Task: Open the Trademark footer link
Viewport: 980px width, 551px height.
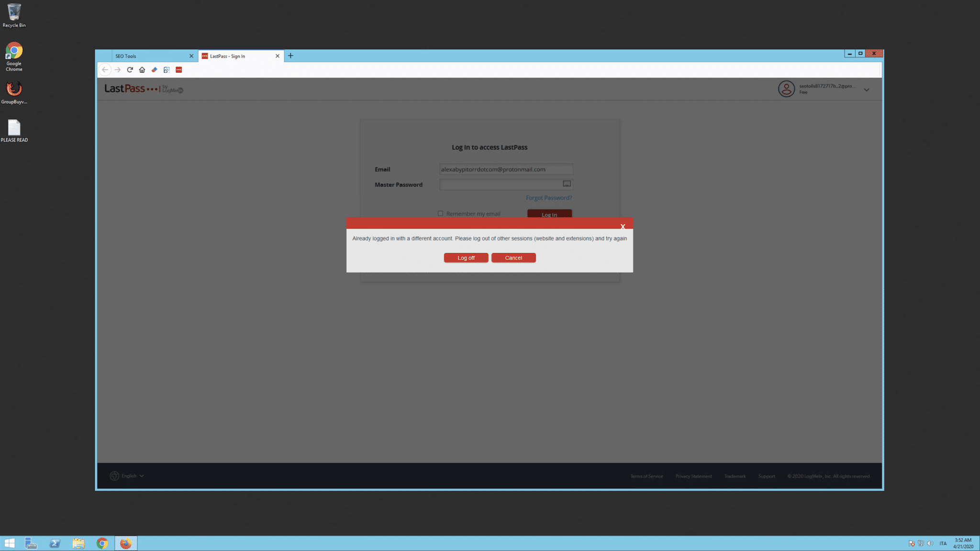Action: tap(735, 476)
